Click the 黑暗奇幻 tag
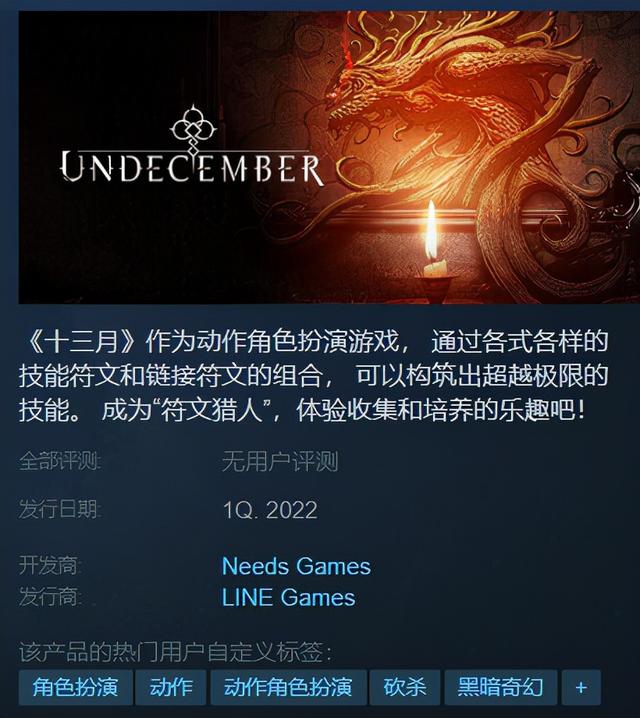Image resolution: width=640 pixels, height=718 pixels. coord(500,687)
